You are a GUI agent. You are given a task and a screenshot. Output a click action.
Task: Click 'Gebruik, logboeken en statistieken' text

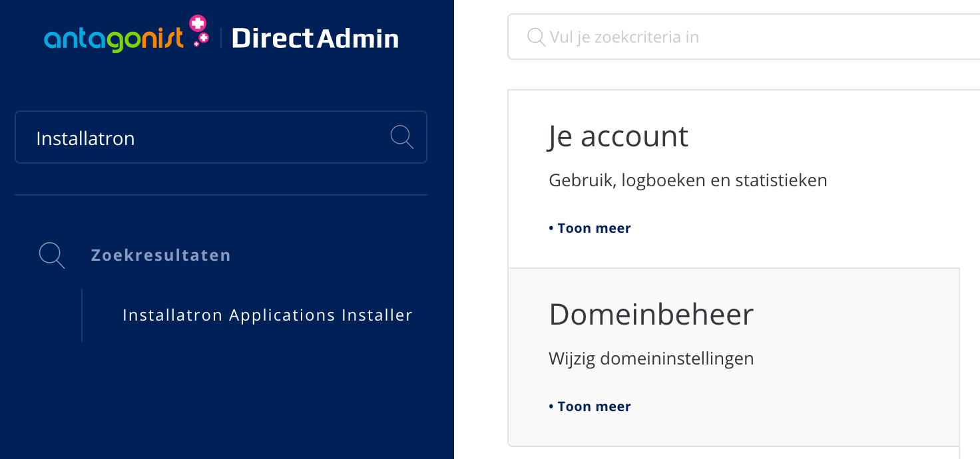click(x=688, y=180)
